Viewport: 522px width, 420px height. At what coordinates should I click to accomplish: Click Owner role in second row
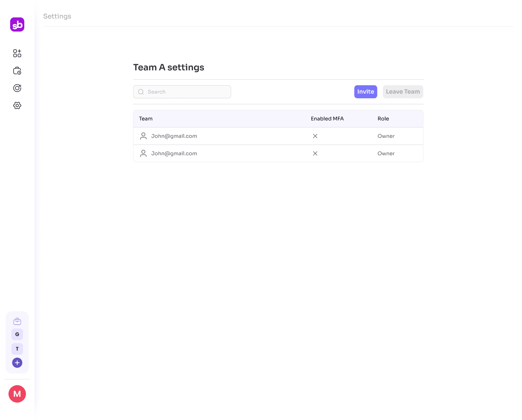[x=386, y=153]
